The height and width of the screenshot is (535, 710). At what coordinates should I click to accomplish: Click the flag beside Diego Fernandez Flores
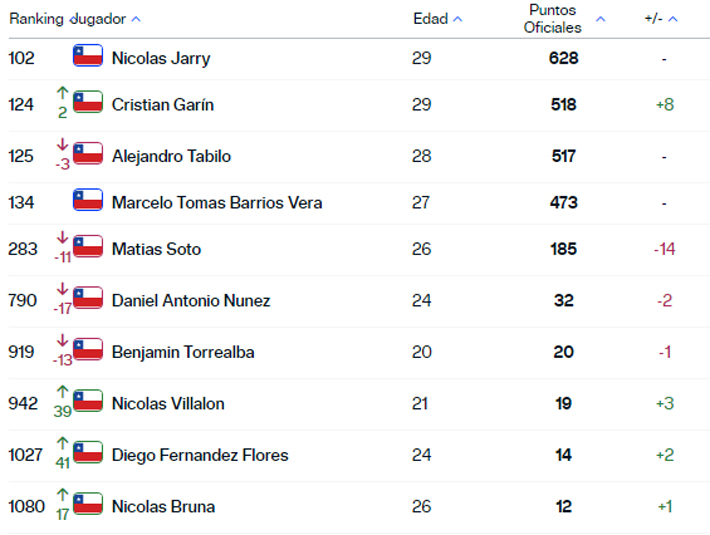tap(88, 453)
